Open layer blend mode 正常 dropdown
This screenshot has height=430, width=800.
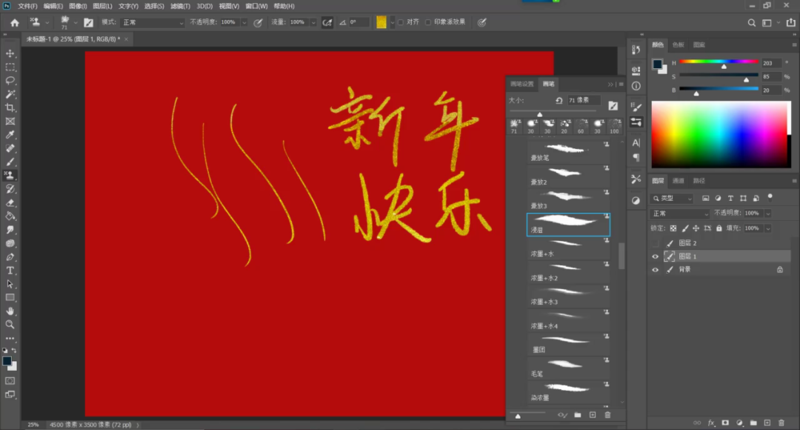pos(680,213)
